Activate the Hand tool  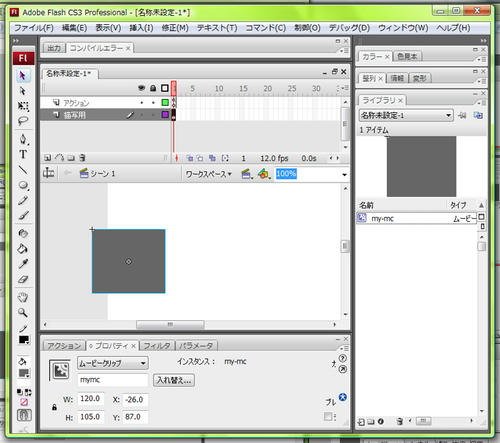click(x=23, y=297)
